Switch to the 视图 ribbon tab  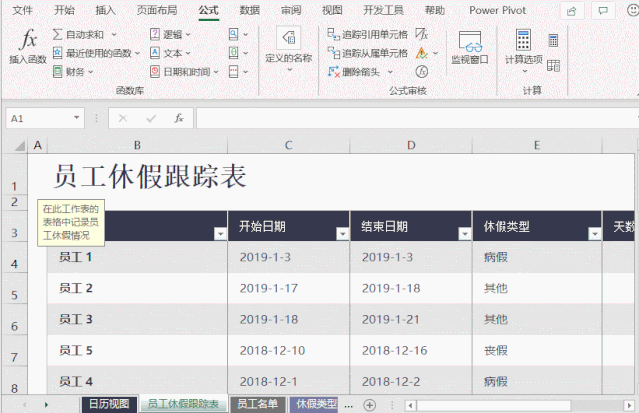tap(332, 11)
